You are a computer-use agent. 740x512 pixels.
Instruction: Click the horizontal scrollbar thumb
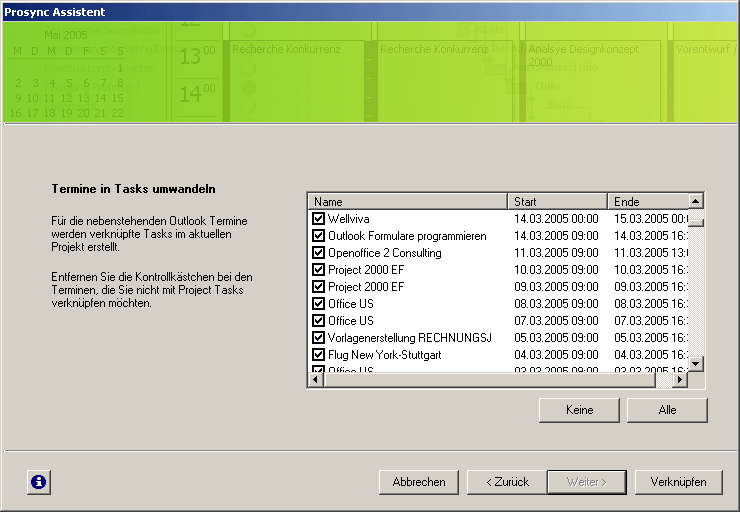(488, 380)
